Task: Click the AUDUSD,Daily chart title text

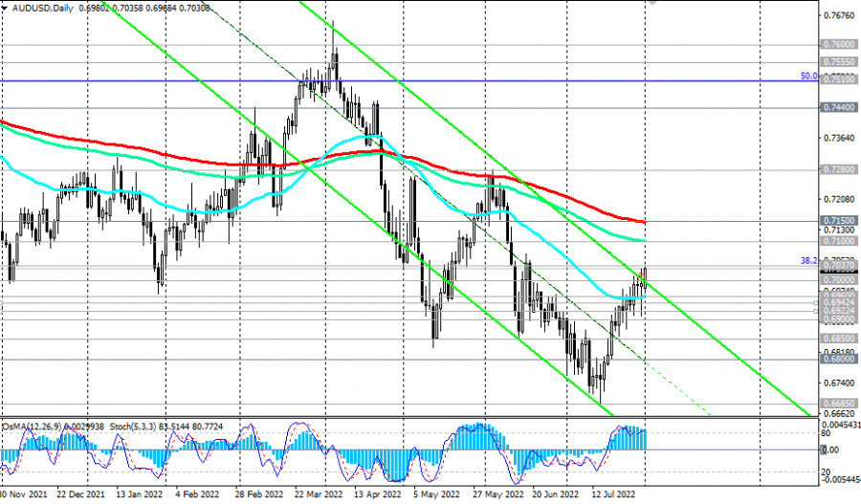Action: coord(41,7)
